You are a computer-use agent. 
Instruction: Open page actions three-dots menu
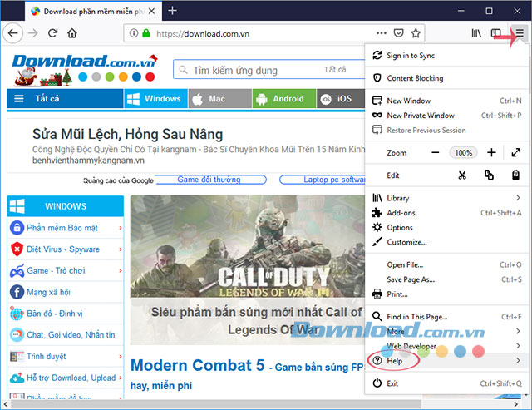tap(382, 33)
